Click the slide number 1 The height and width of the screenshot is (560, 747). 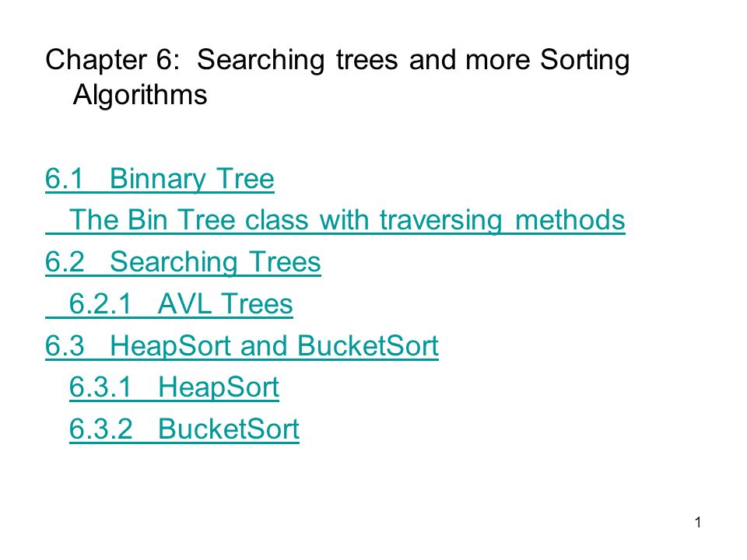[x=698, y=523]
